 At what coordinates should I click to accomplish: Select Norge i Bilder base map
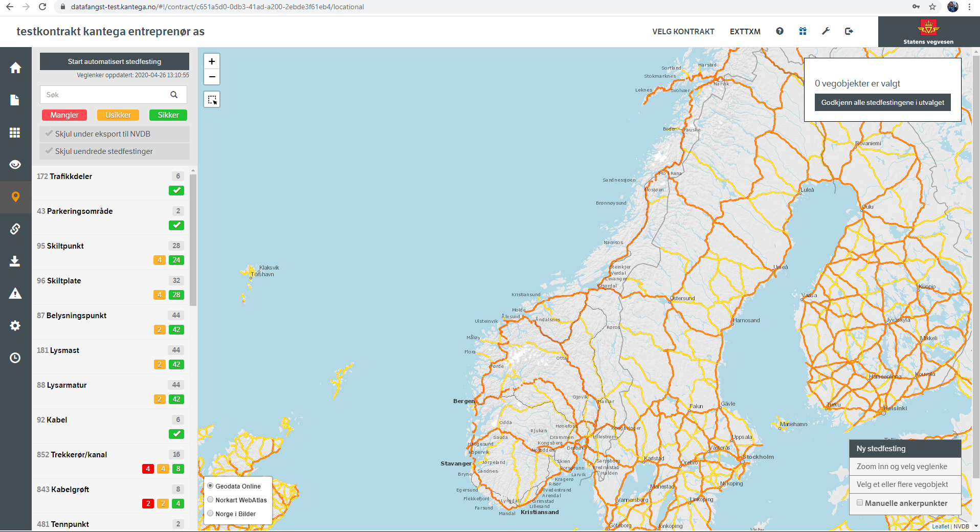pyautogui.click(x=210, y=514)
